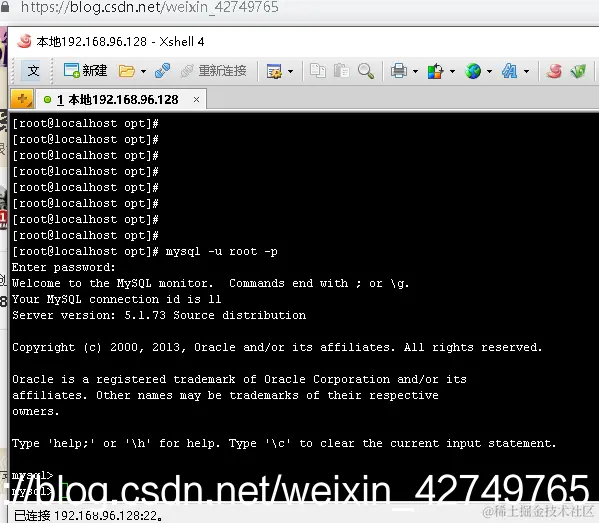Expand the properties dropdown arrow
Image resolution: width=599 pixels, height=523 pixels.
(x=290, y=71)
